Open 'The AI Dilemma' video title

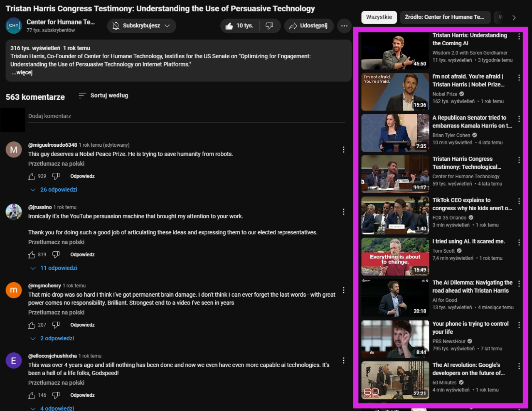473,286
